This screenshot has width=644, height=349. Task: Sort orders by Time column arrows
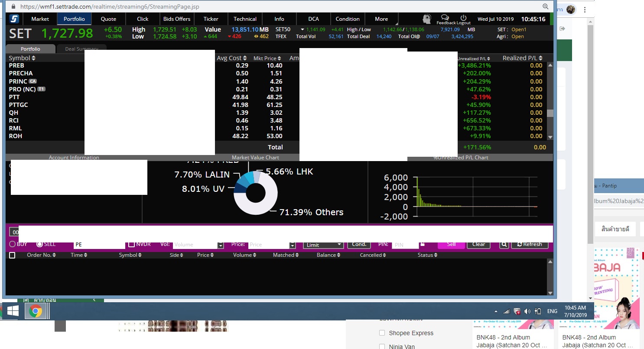(x=85, y=255)
